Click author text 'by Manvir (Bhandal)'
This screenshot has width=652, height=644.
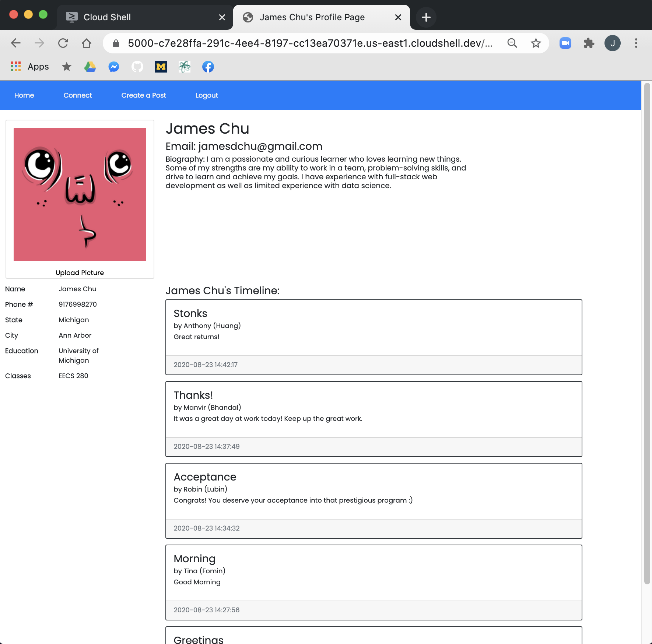coord(207,407)
